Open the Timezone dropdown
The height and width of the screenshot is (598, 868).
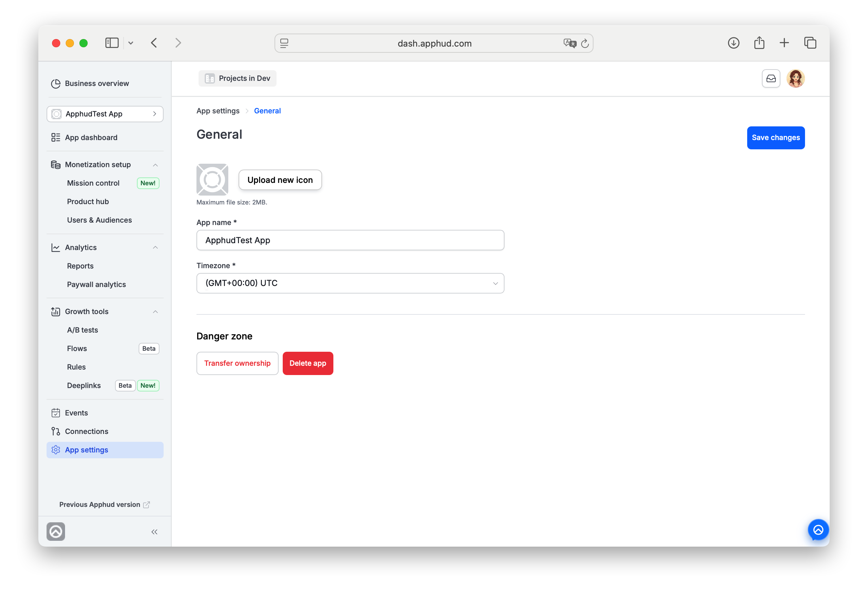350,283
